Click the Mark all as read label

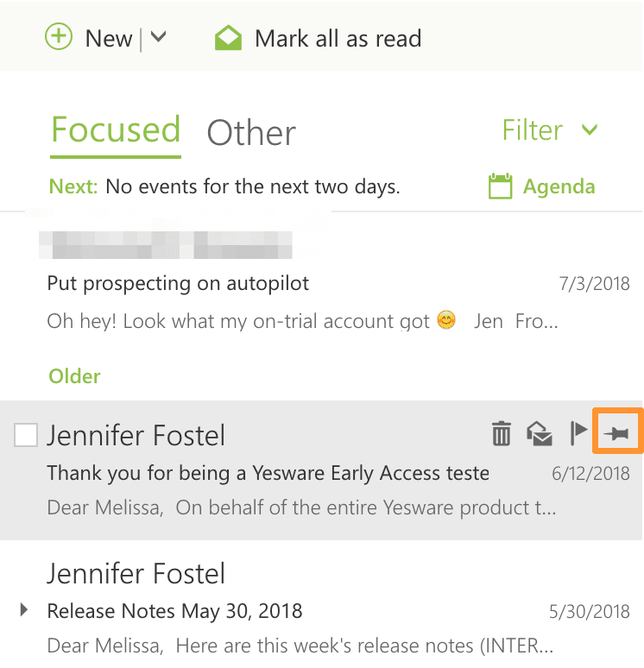coord(338,39)
